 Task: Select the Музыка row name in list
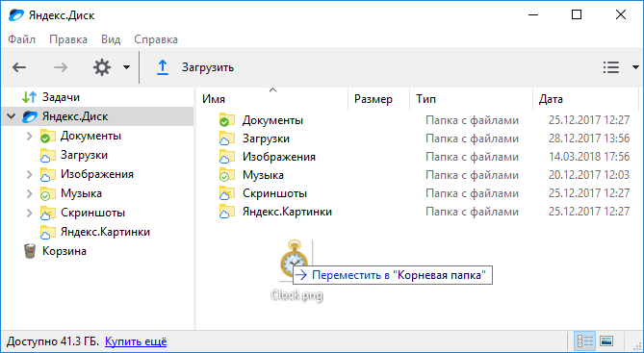pos(263,175)
